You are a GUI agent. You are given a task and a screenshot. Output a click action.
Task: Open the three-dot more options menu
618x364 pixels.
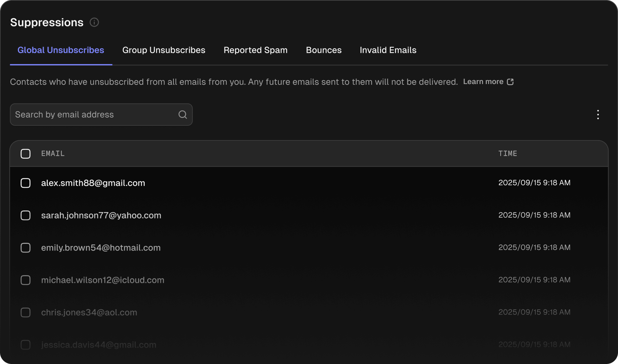(x=598, y=115)
